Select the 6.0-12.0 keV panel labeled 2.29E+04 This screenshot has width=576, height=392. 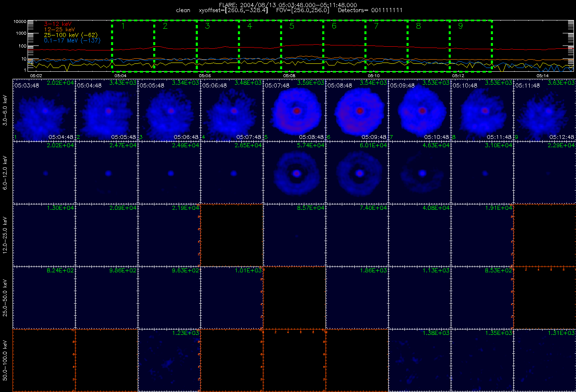tap(545, 172)
